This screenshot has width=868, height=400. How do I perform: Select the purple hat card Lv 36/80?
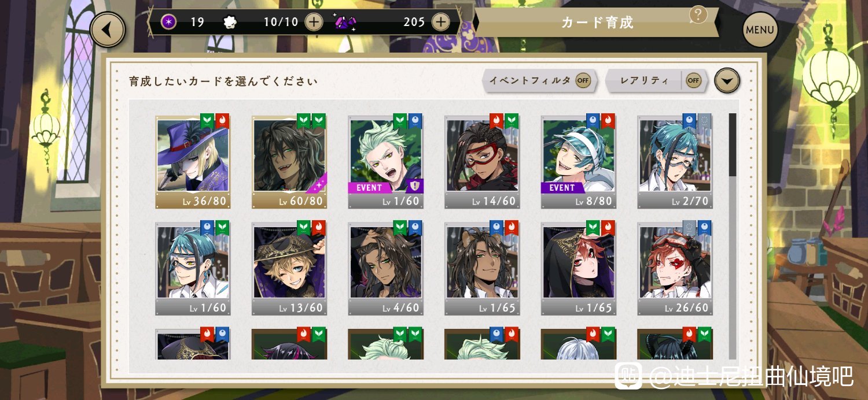pyautogui.click(x=193, y=161)
